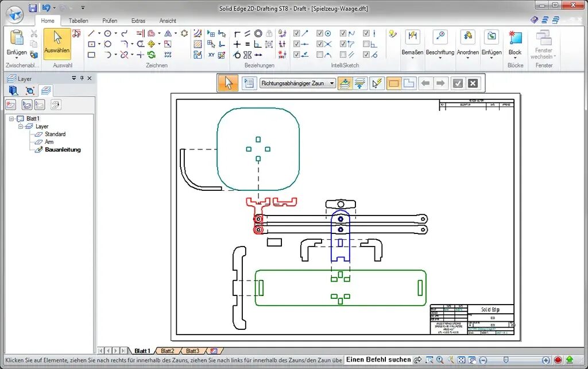Click the green Rotate tool
588x369 pixels.
151,55
